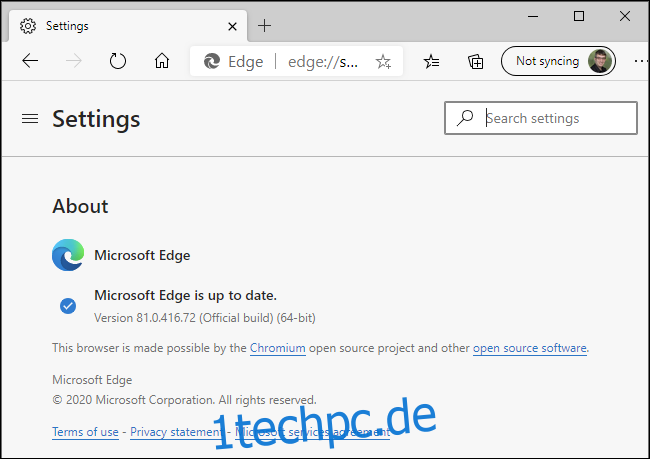This screenshot has width=650, height=459.
Task: Open the Privacy statement link
Action: [177, 432]
